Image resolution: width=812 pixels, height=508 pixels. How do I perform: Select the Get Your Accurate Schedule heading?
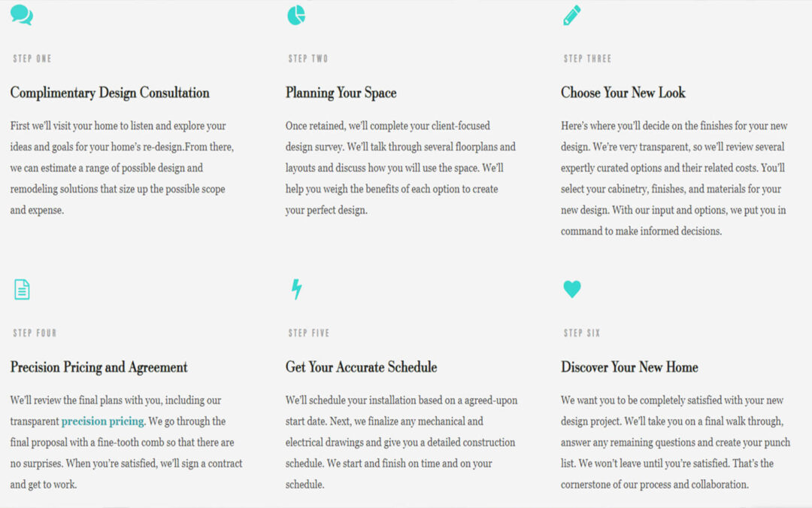(361, 367)
